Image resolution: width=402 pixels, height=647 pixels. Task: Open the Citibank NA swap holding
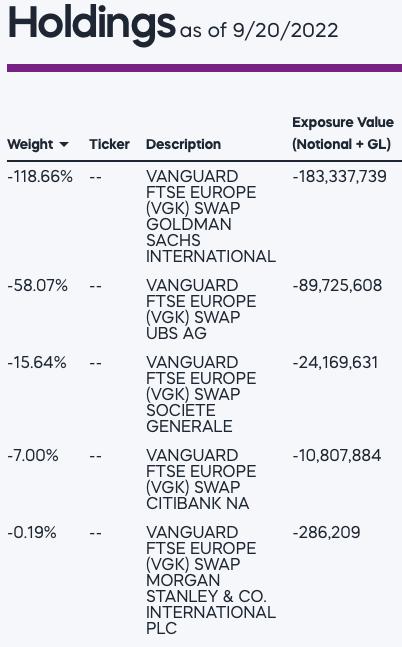[201, 479]
